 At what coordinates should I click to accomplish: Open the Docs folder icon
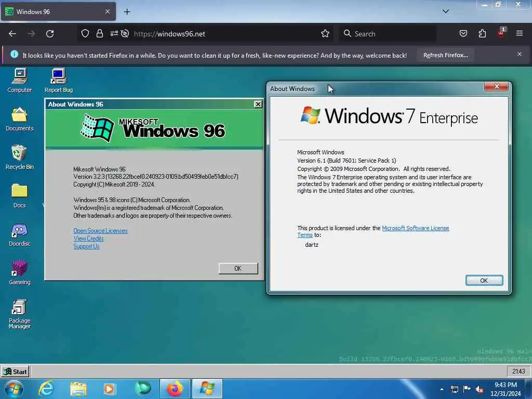coord(20,196)
